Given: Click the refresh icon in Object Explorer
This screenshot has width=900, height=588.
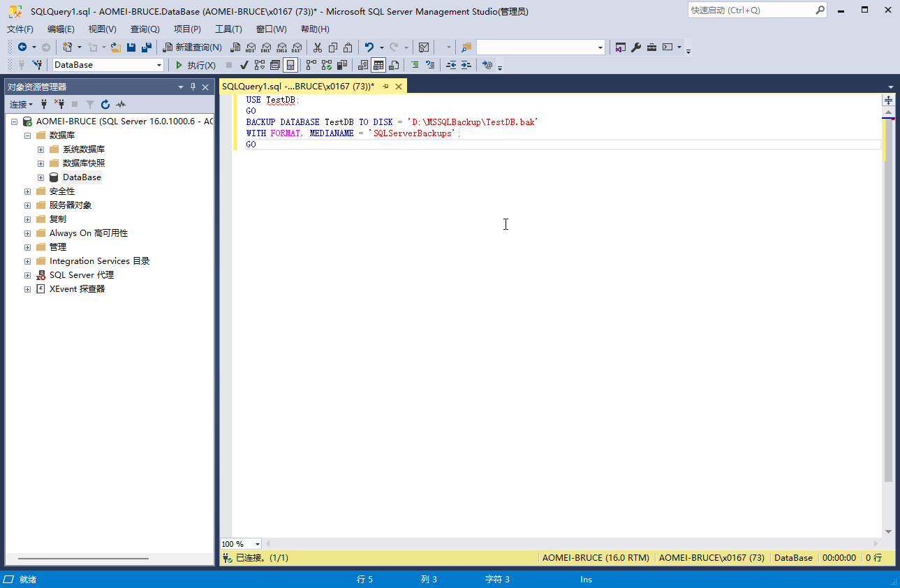Looking at the screenshot, I should pyautogui.click(x=105, y=104).
